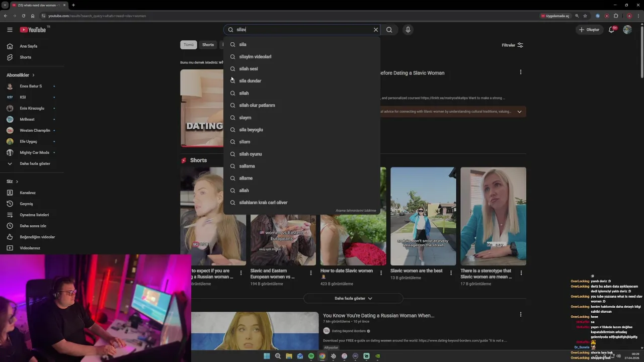The height and width of the screenshot is (362, 644).
Task: Choose suggestion 'silah olur patlarım'
Action: tap(302, 105)
